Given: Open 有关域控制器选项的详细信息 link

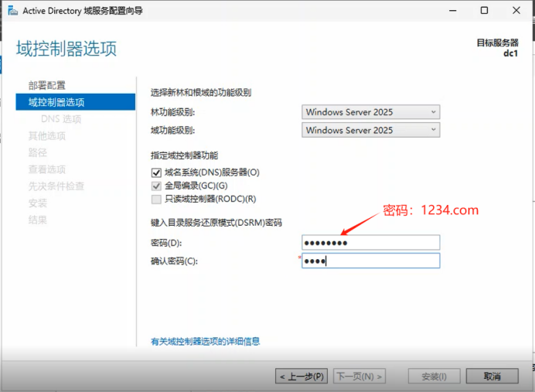Looking at the screenshot, I should [206, 342].
